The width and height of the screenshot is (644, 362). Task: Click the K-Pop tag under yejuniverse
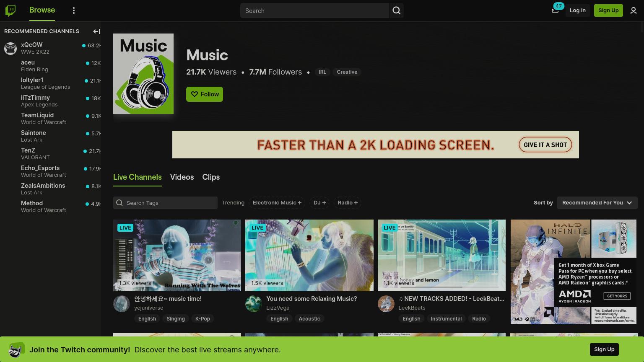click(x=203, y=319)
